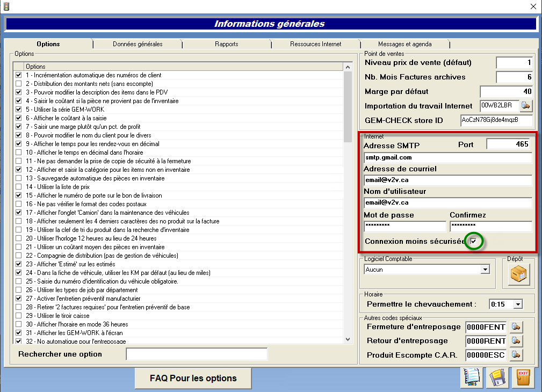Select row 25 Saisie du numéro d'identification text
Screen dimensions: 542x392
pos(102,281)
